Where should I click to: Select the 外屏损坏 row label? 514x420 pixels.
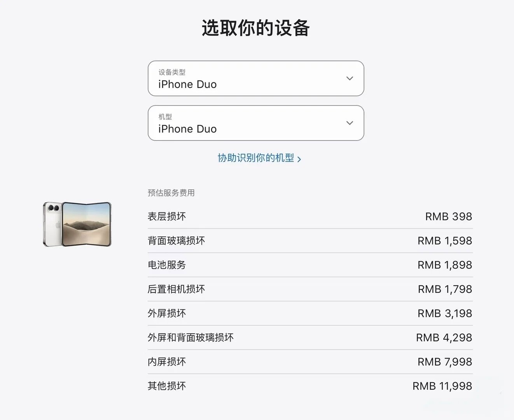tap(167, 313)
